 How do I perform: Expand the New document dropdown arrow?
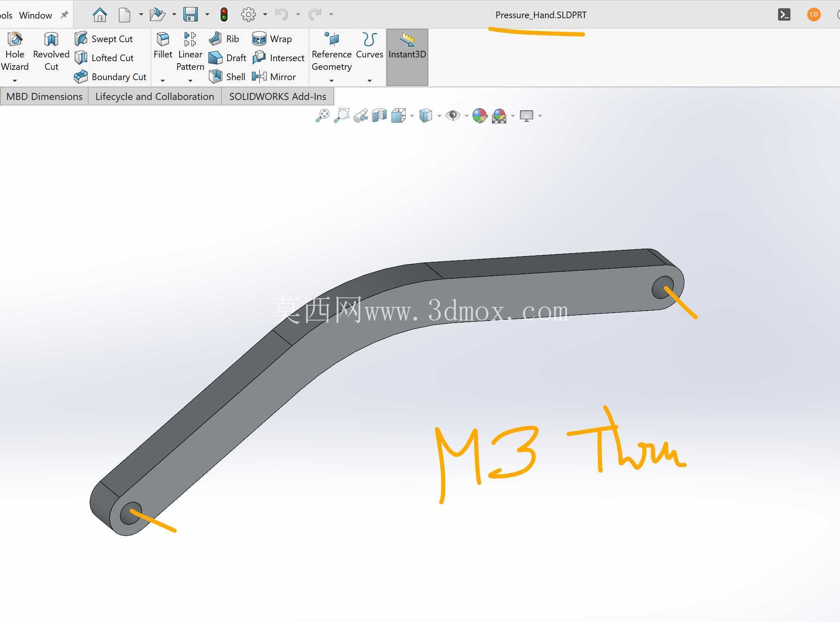pyautogui.click(x=141, y=14)
